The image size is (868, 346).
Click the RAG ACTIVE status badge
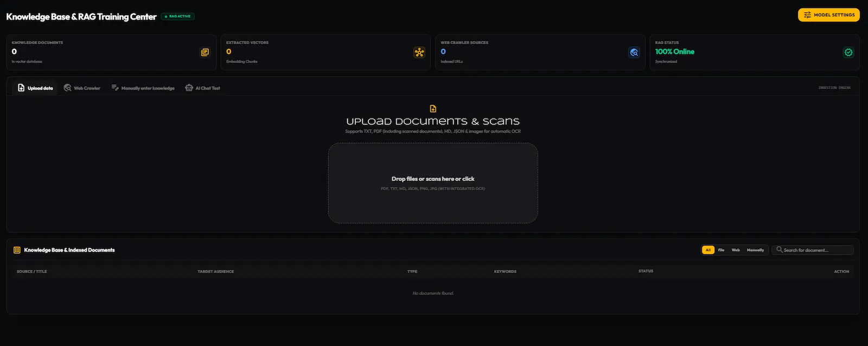(x=177, y=16)
